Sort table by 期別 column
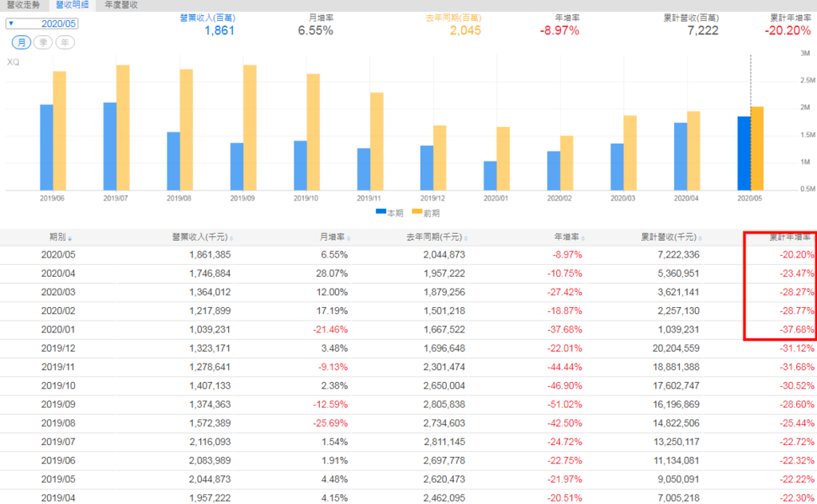The image size is (817, 504). [61, 238]
